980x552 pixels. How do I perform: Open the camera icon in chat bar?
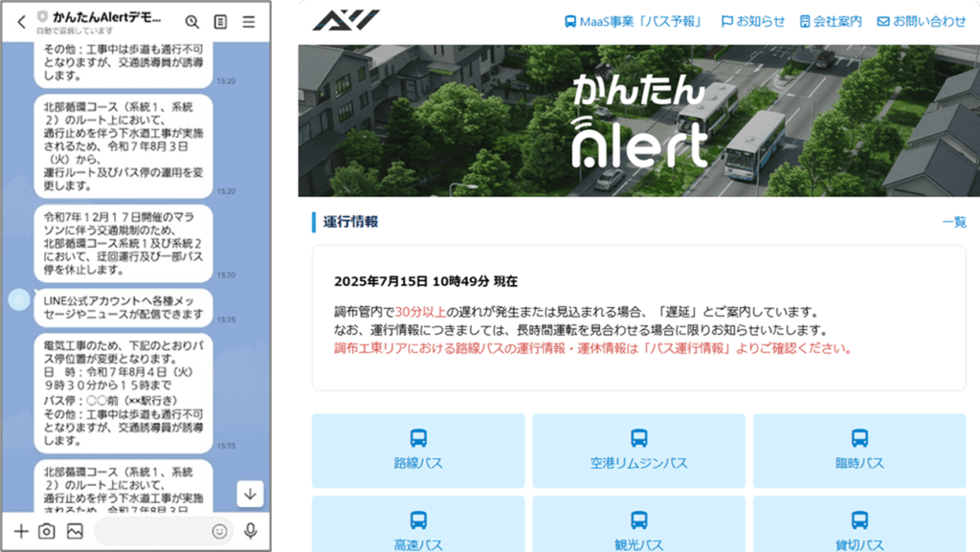pyautogui.click(x=47, y=531)
